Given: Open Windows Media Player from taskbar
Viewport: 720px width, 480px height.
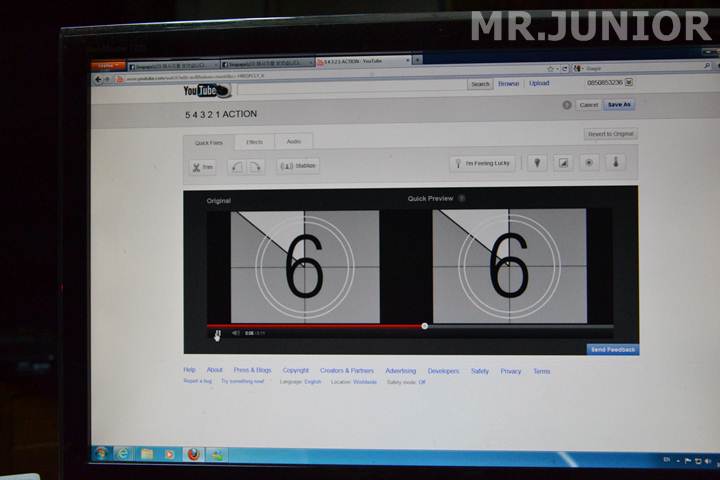Looking at the screenshot, I should tap(170, 455).
